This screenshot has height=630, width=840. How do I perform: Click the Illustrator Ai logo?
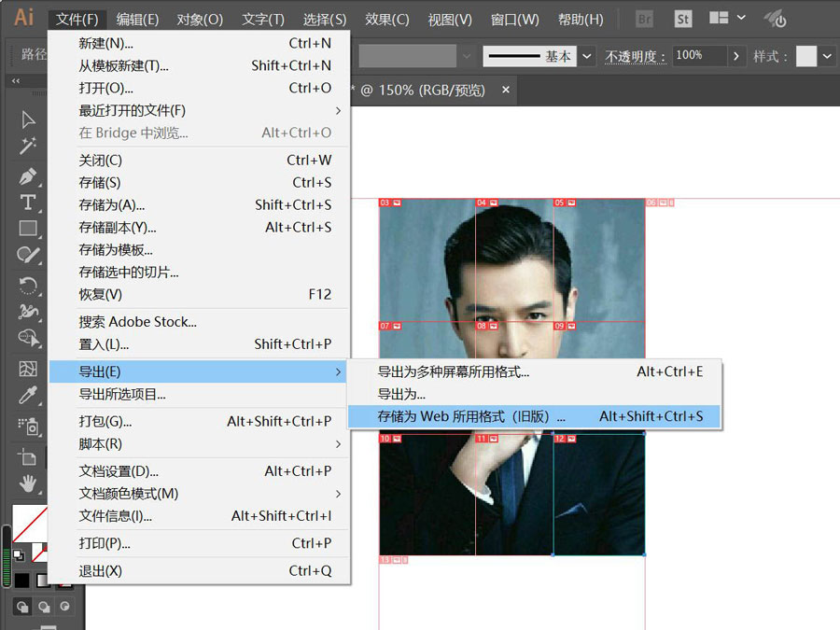[23, 17]
